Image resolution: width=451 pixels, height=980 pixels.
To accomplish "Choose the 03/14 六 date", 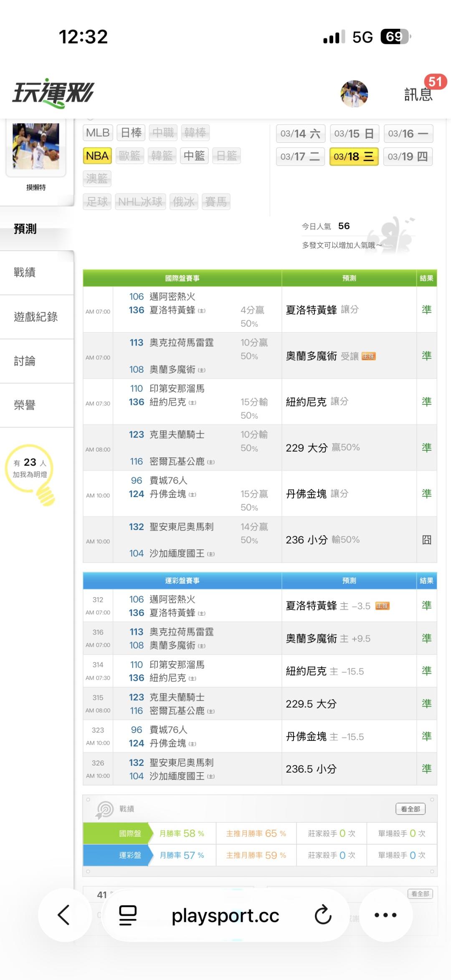I will point(300,134).
